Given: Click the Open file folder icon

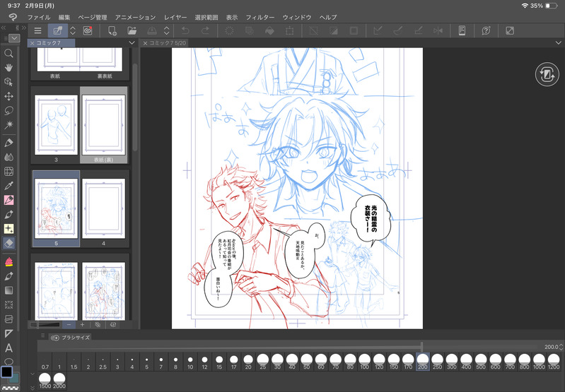Looking at the screenshot, I should pyautogui.click(x=132, y=30).
